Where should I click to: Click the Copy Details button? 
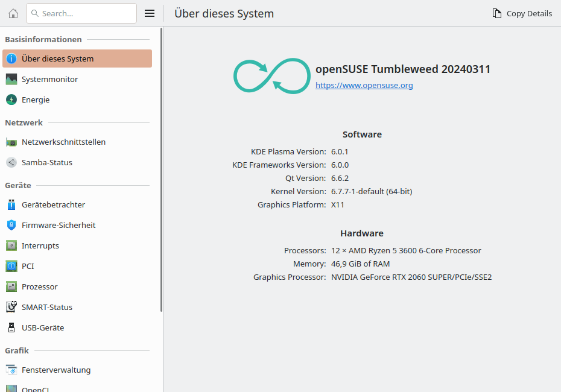[x=522, y=14]
